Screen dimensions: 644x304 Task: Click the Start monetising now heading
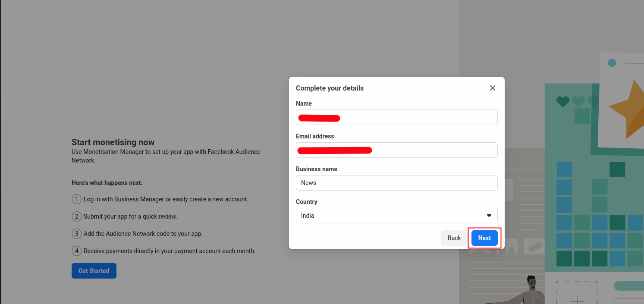[113, 142]
